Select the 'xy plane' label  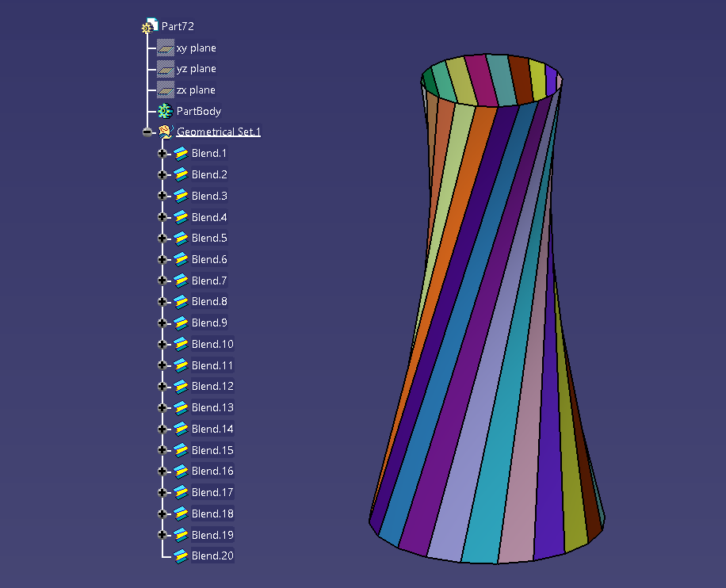[x=197, y=48]
